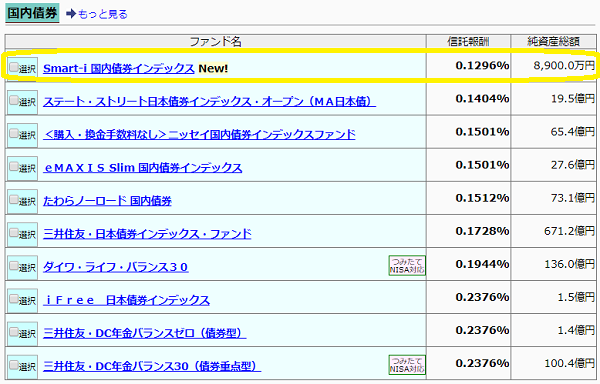Select the 三井住友・日本債券インデックス・ファンド checkbox
The image size is (600, 384).
coord(14,233)
